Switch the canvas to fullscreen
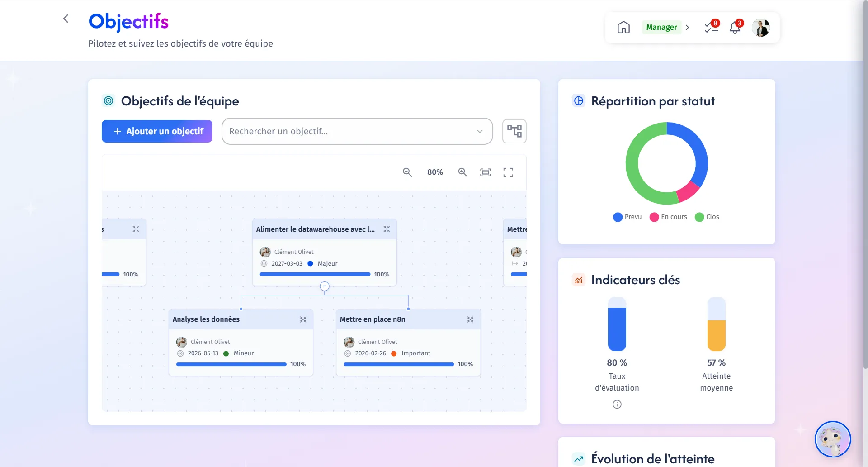 (x=508, y=172)
